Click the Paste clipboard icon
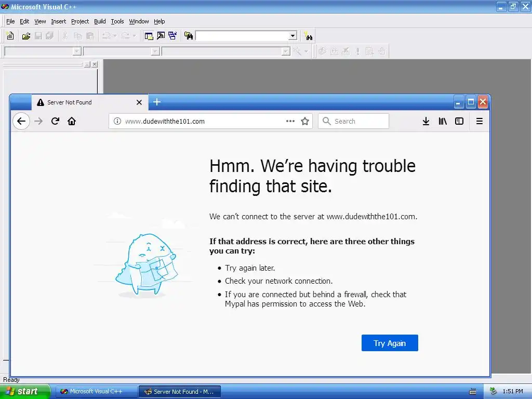Viewport: 532px width, 399px height. 90,36
